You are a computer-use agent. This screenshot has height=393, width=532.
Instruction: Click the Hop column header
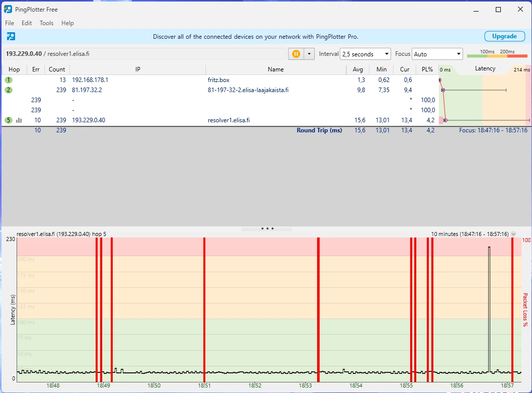click(14, 69)
